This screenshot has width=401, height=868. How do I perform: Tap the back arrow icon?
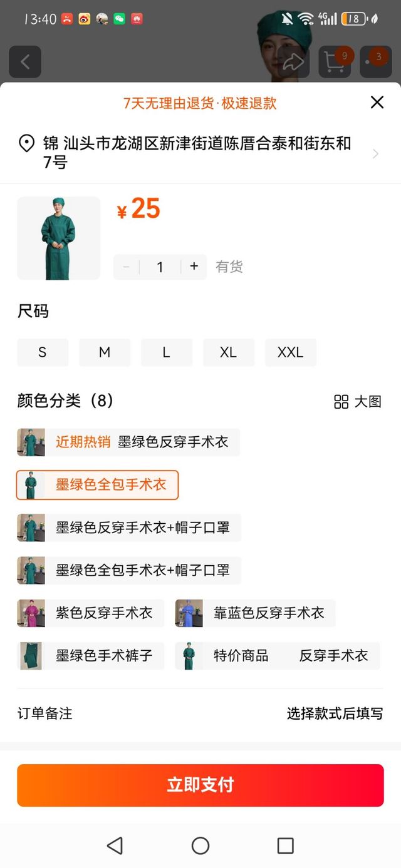coord(25,62)
